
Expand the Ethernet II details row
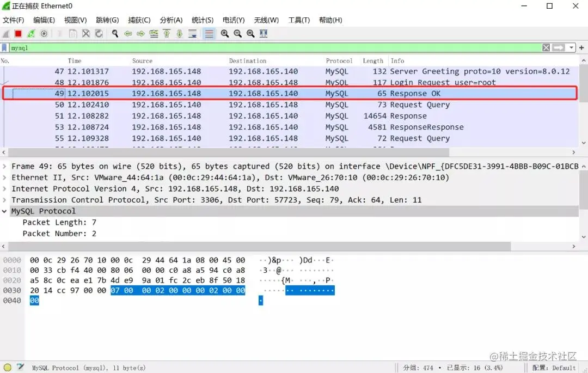point(4,178)
